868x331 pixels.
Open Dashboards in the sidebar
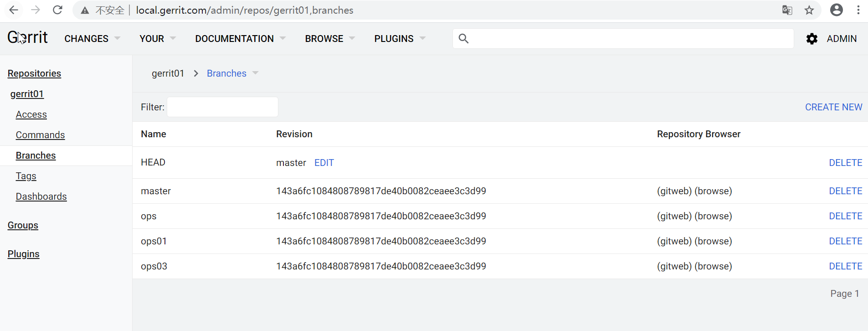(x=41, y=197)
